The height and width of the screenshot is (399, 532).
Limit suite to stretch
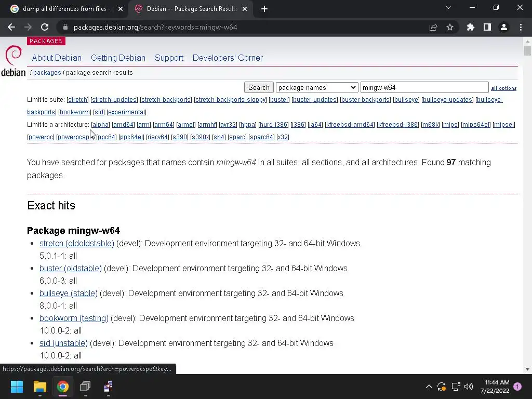(78, 100)
